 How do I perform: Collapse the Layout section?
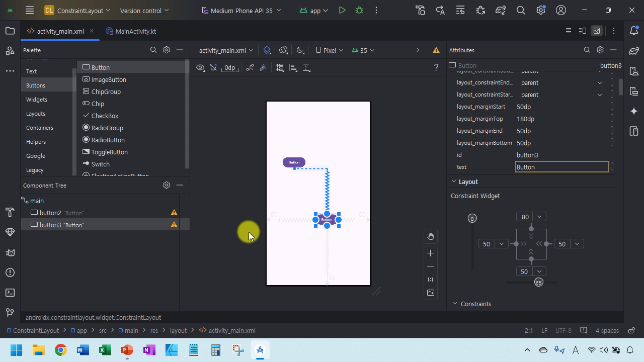pyautogui.click(x=454, y=182)
